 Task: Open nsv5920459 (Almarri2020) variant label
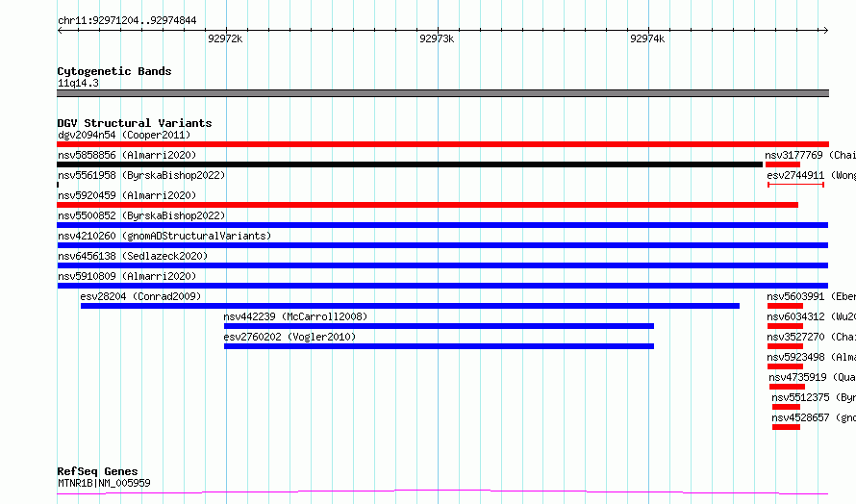[x=127, y=195]
